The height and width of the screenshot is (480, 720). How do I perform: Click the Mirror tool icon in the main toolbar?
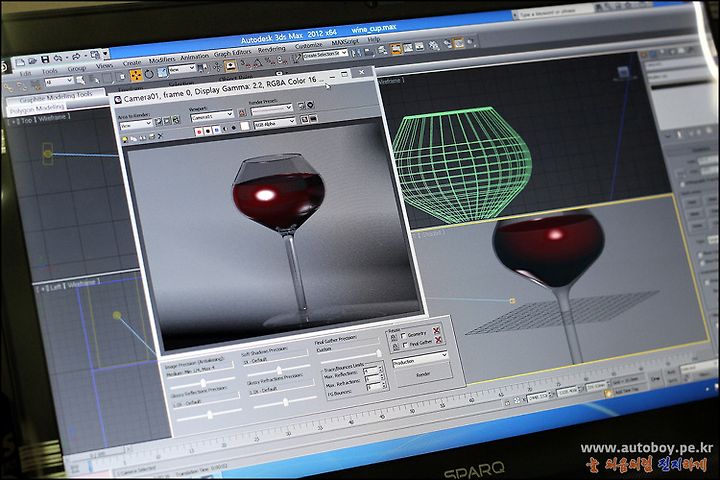pyautogui.click(x=355, y=53)
